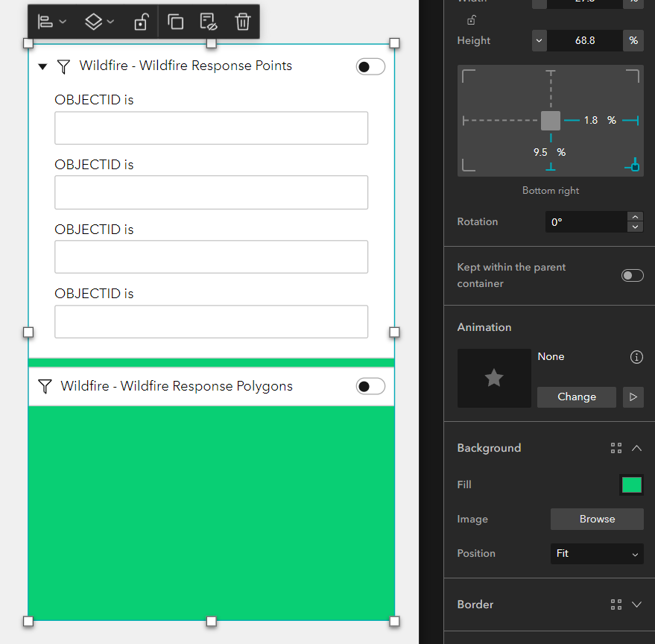Click the right offset % unit
The image size is (655, 644).
[612, 120]
